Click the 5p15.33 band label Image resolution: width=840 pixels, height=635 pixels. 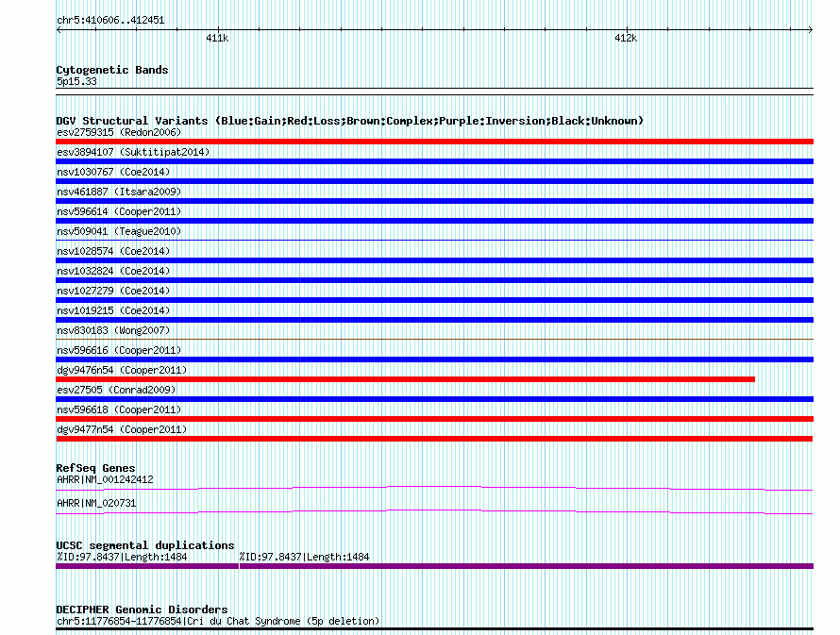point(76,81)
